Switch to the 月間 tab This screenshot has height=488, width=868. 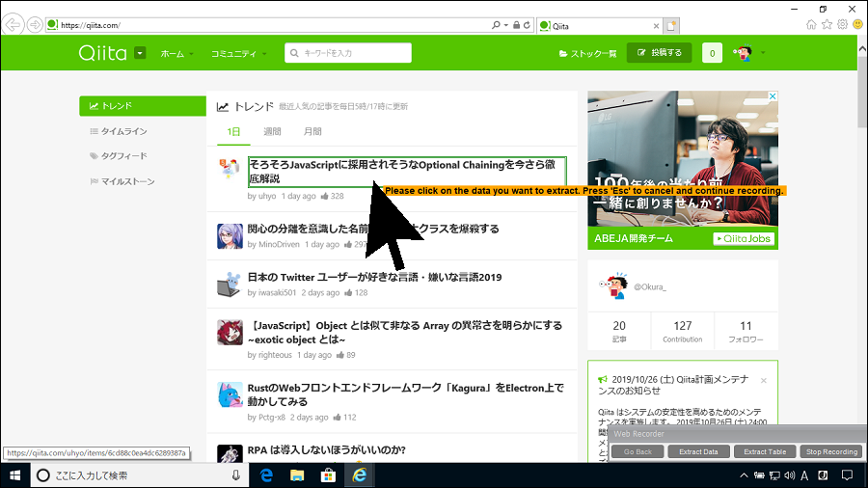[312, 132]
